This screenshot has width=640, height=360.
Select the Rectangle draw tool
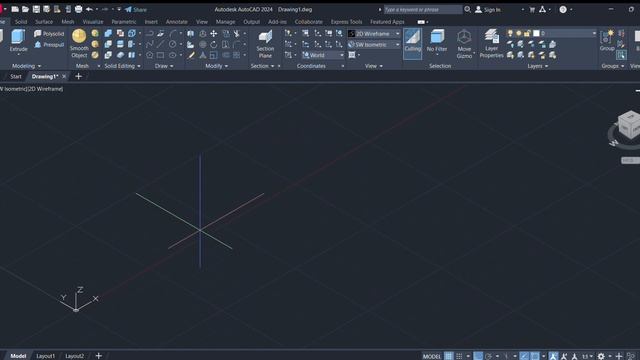tap(161, 55)
